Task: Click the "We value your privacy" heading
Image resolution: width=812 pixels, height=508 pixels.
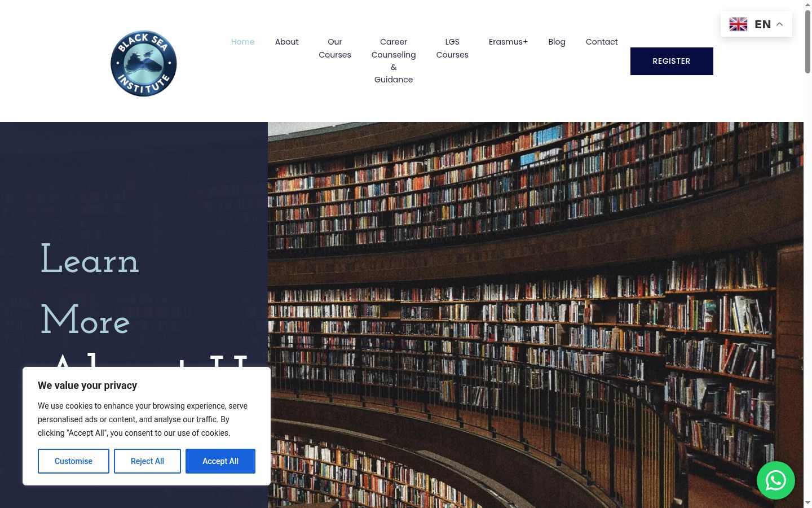Action: click(x=87, y=386)
